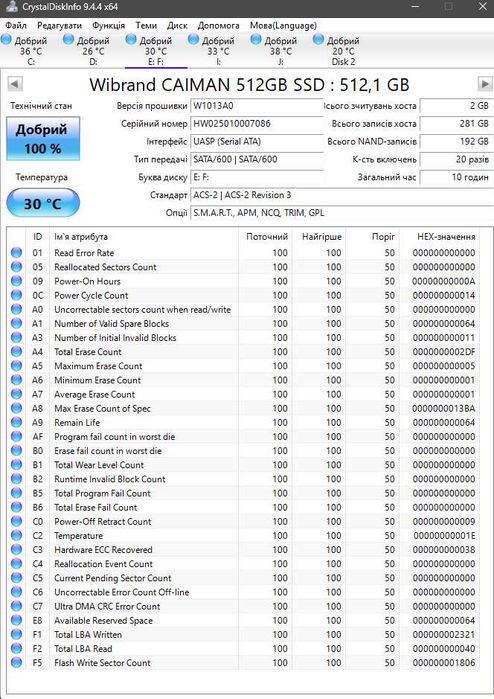494x699 pixels.
Task: Click status icon of Number of Valid Spare Blocks
Action: coord(16,323)
